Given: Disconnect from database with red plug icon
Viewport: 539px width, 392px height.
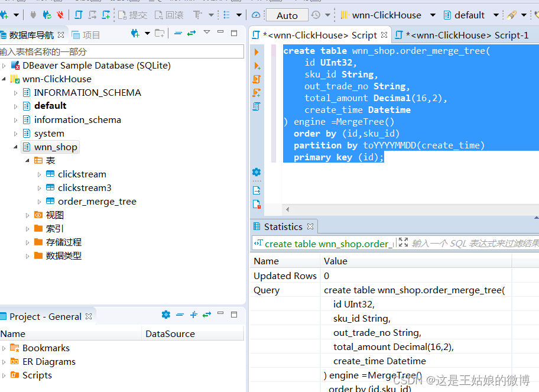Looking at the screenshot, I should pyautogui.click(x=60, y=15).
